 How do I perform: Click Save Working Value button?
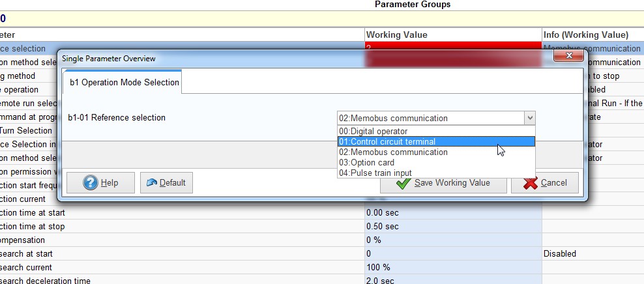pyautogui.click(x=443, y=183)
